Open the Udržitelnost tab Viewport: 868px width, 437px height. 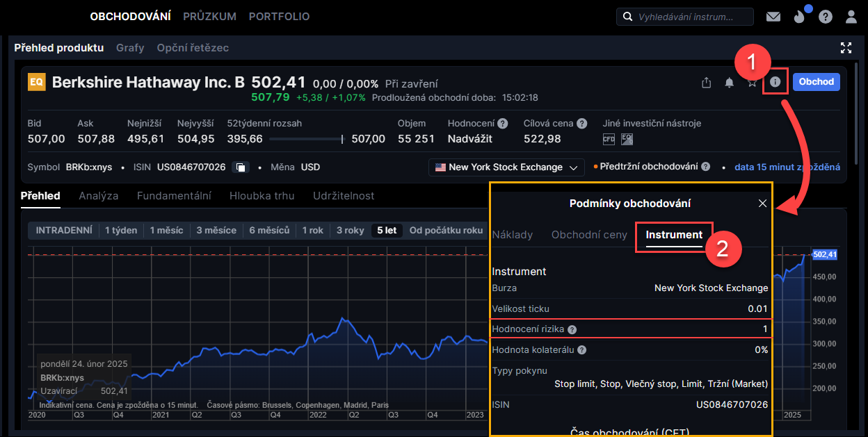tap(344, 196)
